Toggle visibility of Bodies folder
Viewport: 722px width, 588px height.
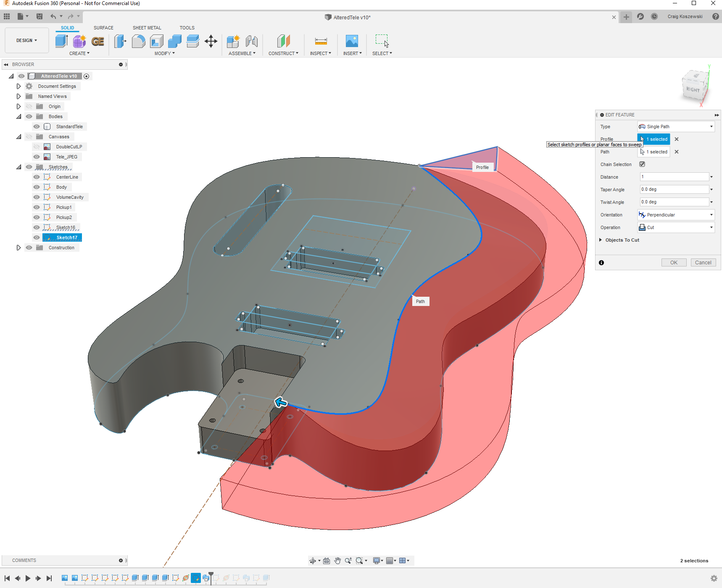(29, 116)
